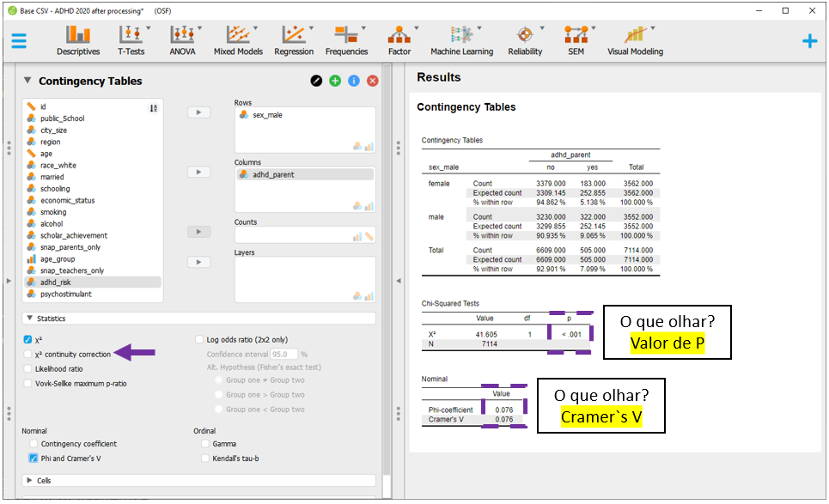Open the T-Tests analysis menu
829x504 pixels.
tap(131, 39)
